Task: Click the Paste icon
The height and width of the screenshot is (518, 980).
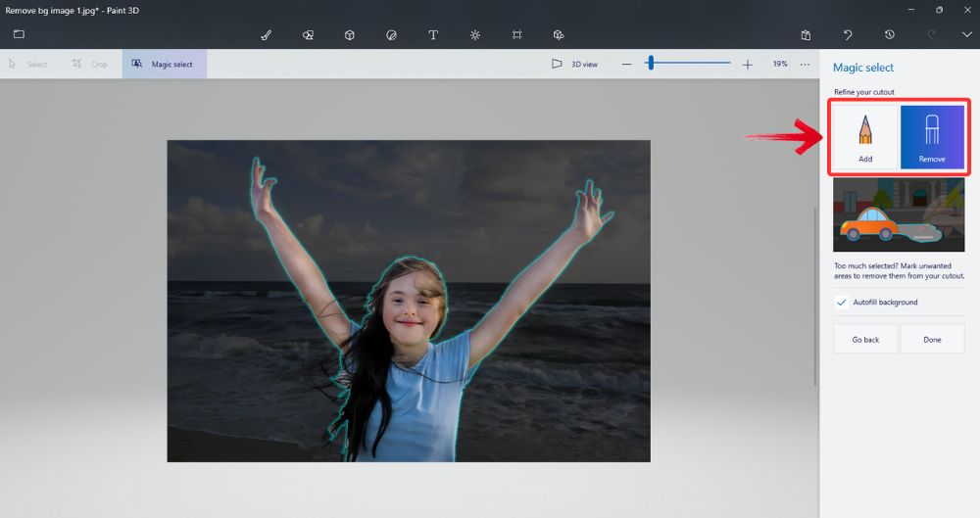Action: 806,34
